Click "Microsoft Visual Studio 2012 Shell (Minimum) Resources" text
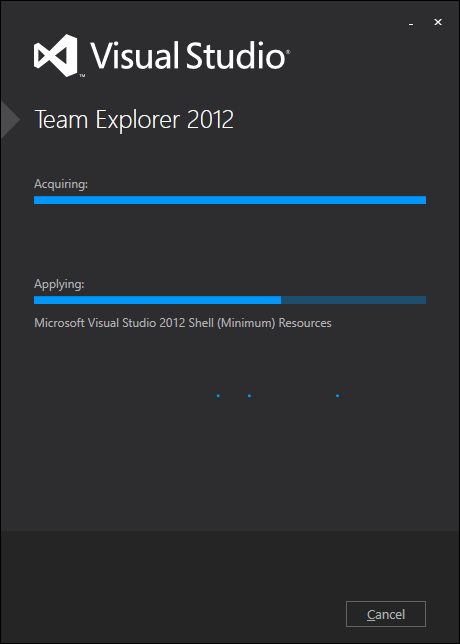 tap(183, 323)
